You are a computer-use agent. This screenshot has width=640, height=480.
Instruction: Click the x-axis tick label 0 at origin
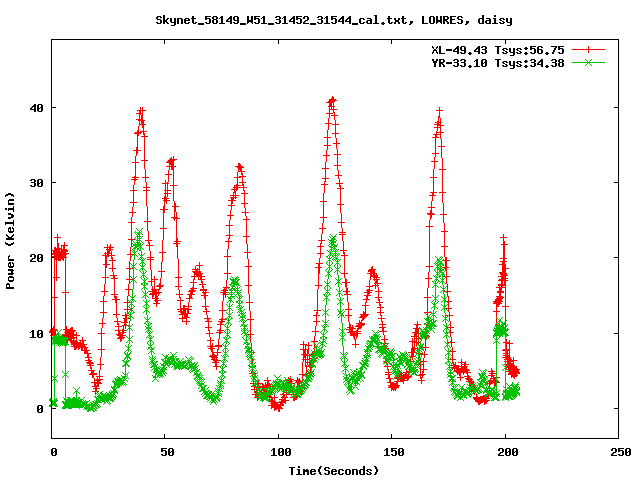tap(54, 452)
